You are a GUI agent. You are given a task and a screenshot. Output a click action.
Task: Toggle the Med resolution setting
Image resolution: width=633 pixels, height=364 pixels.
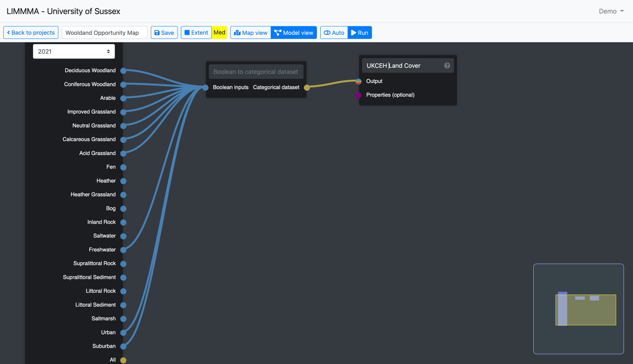[219, 33]
